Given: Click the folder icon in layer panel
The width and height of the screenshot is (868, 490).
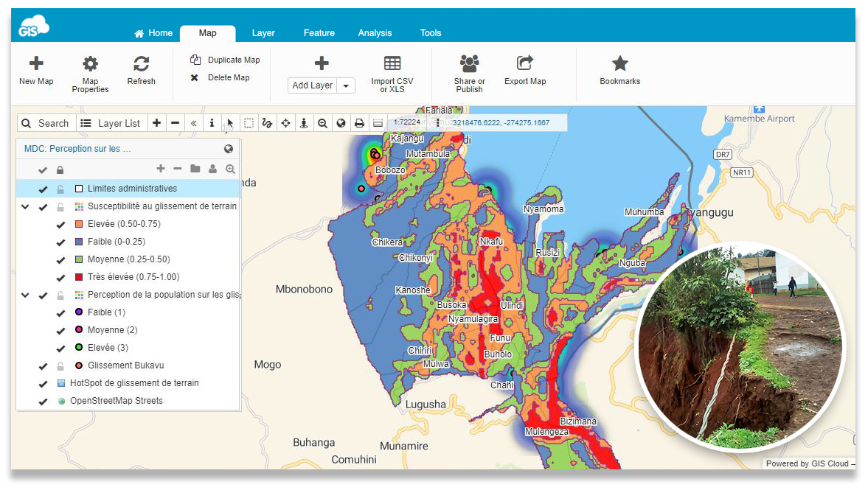Looking at the screenshot, I should click(x=195, y=169).
